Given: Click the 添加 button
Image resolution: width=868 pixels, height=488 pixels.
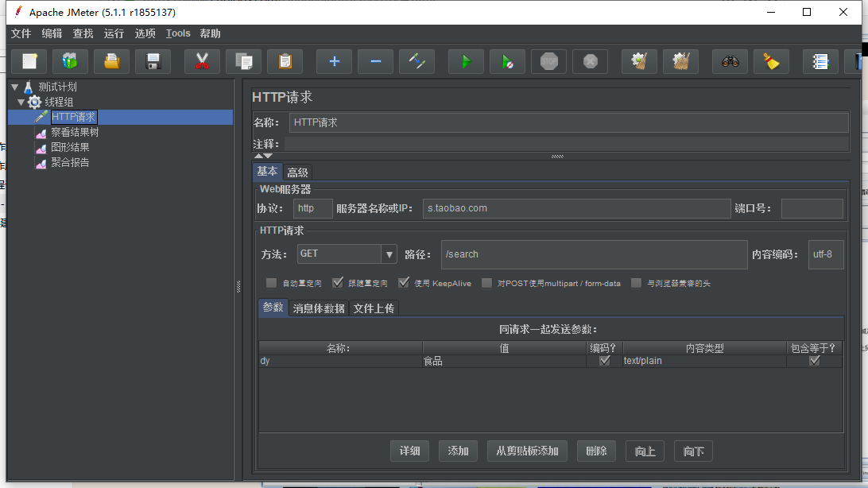Looking at the screenshot, I should (458, 451).
